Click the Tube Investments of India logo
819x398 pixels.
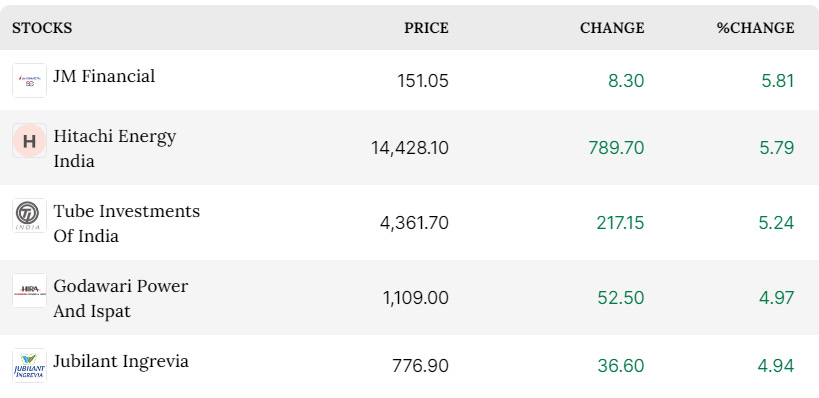29,215
